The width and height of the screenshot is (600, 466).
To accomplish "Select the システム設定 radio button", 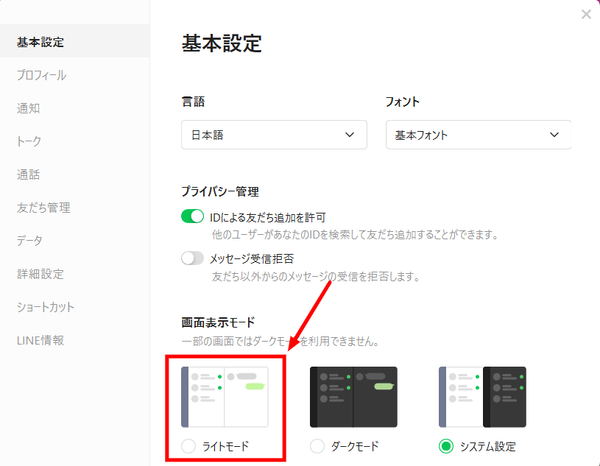I will [446, 446].
